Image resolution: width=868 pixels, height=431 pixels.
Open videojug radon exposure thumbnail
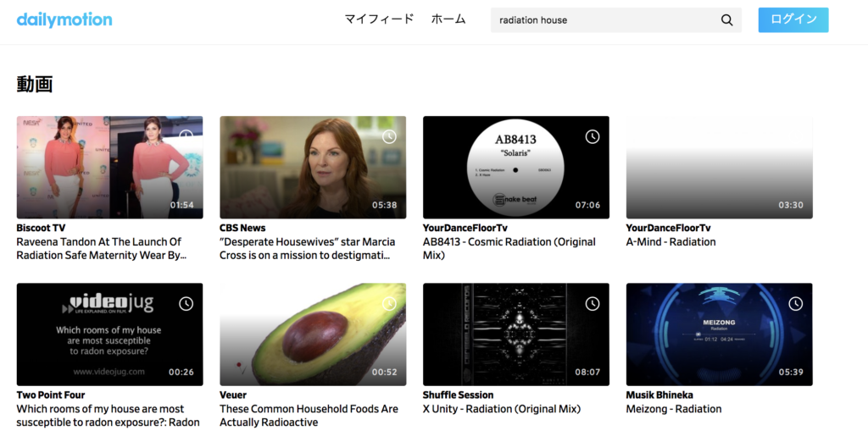point(109,334)
